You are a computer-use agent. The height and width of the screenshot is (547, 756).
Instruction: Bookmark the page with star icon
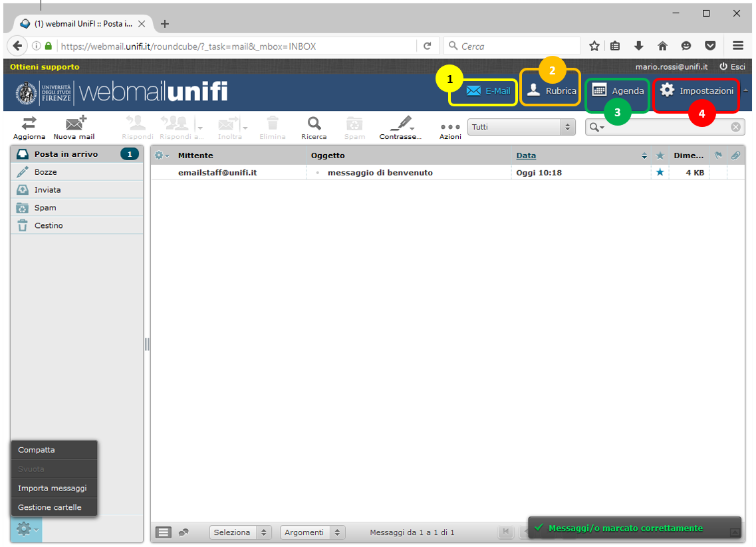tap(594, 46)
